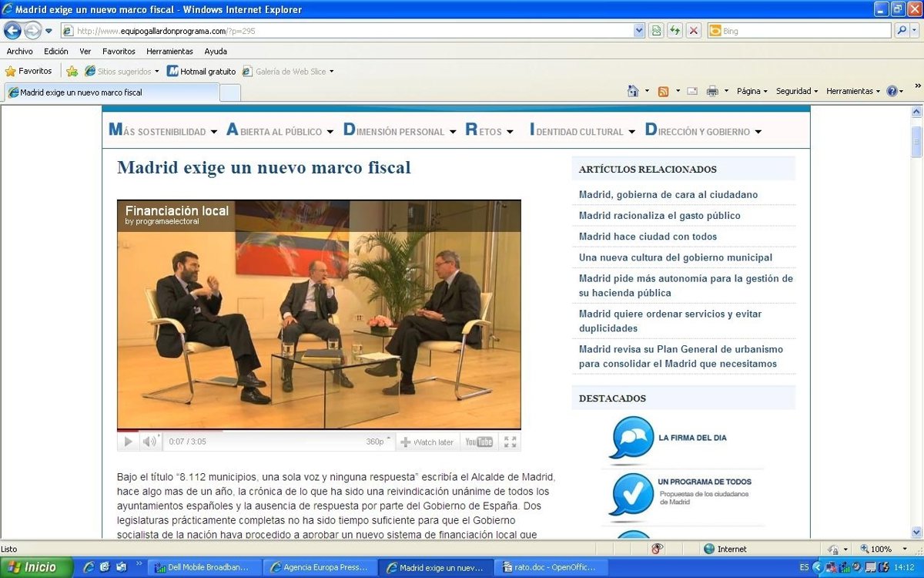Screen dimensions: 924x578
Task: Toggle video fullscreen mode
Action: click(510, 442)
